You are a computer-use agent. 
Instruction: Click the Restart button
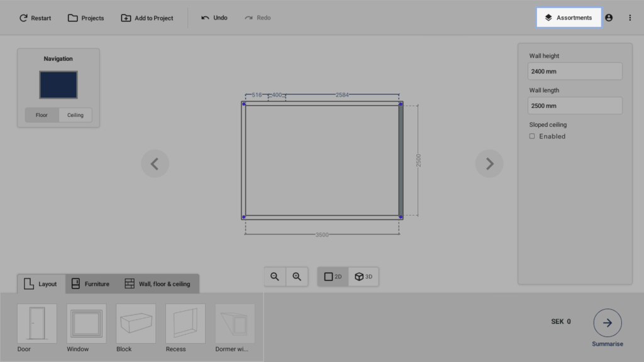(35, 18)
